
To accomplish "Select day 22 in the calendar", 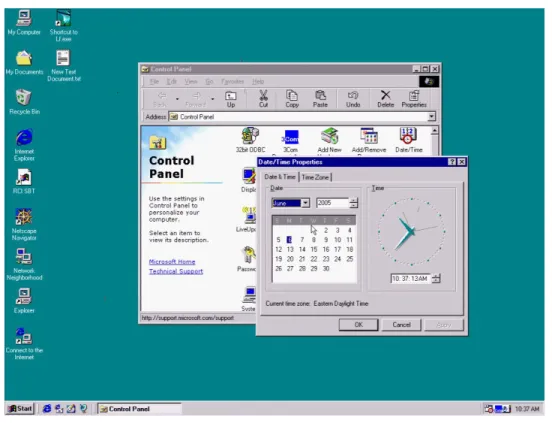I will pos(314,259).
